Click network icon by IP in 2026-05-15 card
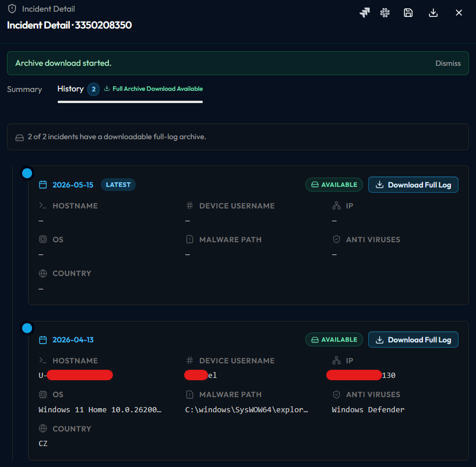The width and height of the screenshot is (476, 467). click(x=336, y=206)
